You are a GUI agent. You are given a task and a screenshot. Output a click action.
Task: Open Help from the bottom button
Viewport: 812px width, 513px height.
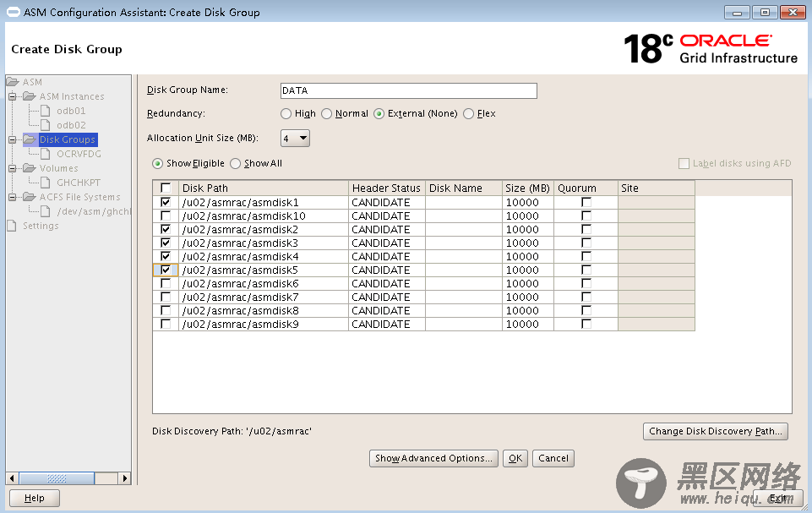34,498
